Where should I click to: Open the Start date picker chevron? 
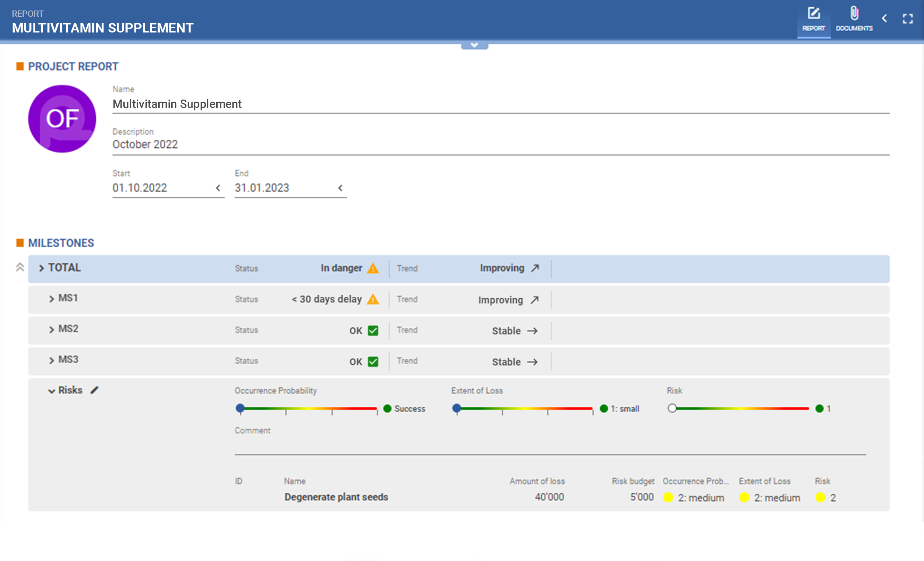pos(218,188)
